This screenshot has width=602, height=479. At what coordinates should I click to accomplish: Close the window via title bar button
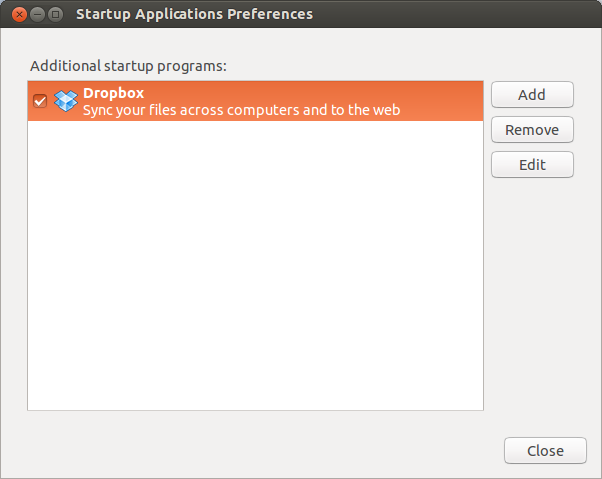click(x=17, y=15)
